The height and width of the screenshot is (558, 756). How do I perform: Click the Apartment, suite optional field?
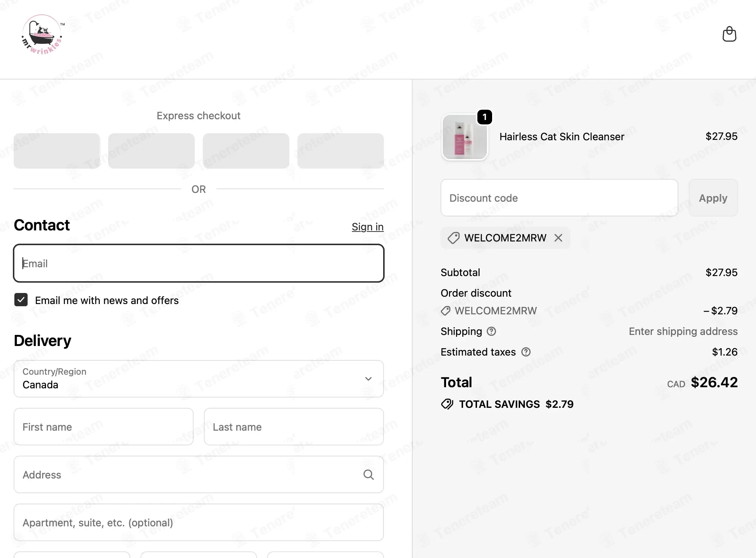click(x=199, y=522)
